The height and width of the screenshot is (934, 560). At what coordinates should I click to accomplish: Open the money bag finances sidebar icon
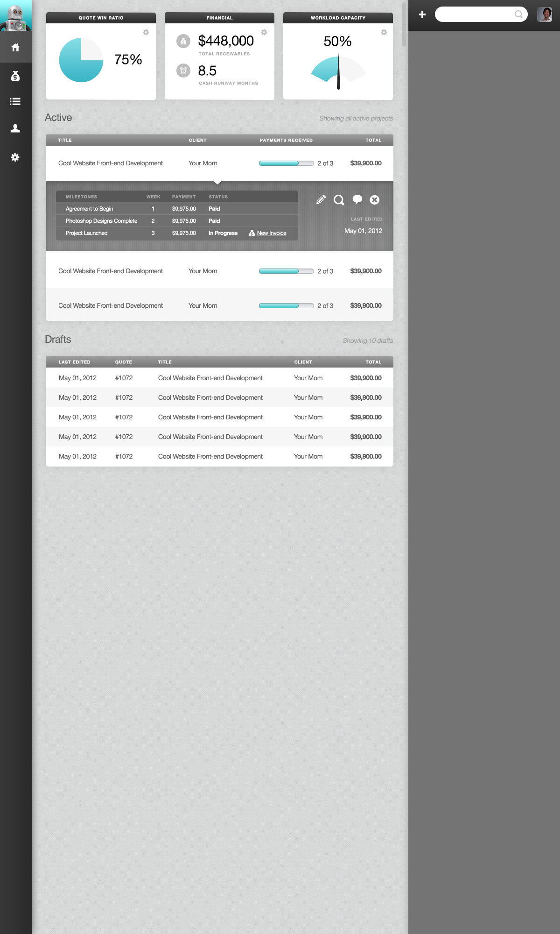tap(15, 76)
